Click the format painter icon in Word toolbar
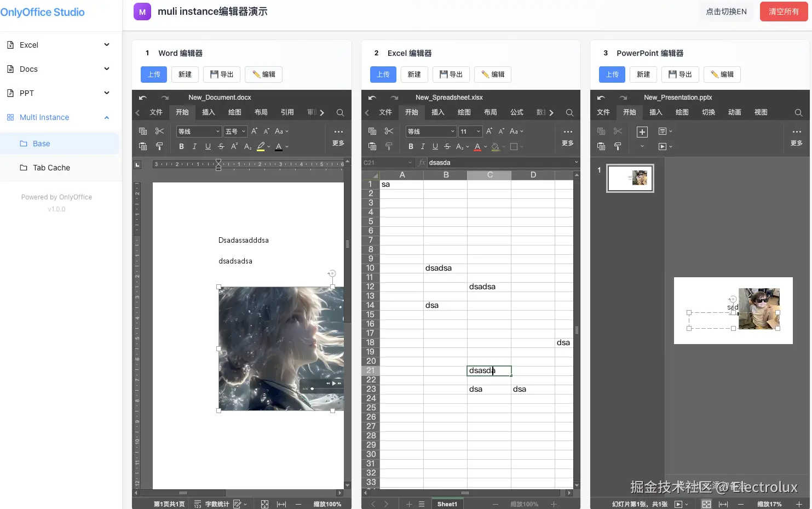Image resolution: width=812 pixels, height=509 pixels. click(159, 146)
